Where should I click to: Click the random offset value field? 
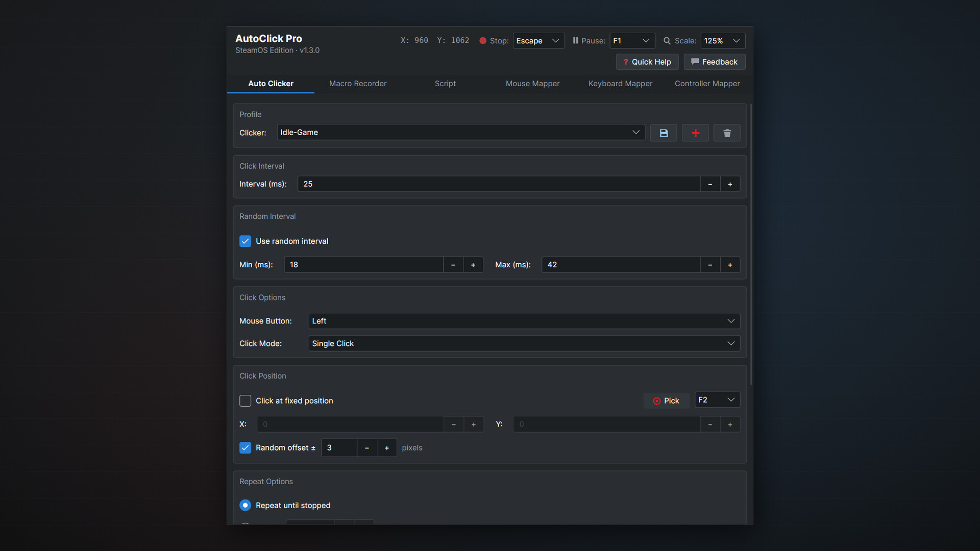tap(339, 448)
